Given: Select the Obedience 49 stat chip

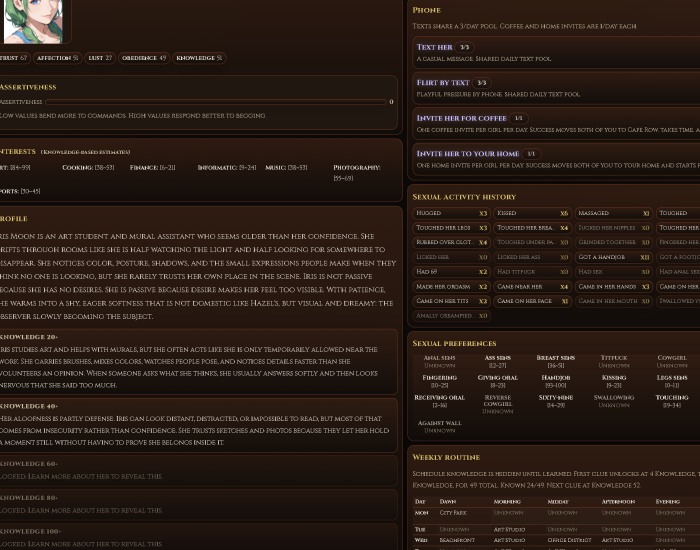Looking at the screenshot, I should pos(144,58).
